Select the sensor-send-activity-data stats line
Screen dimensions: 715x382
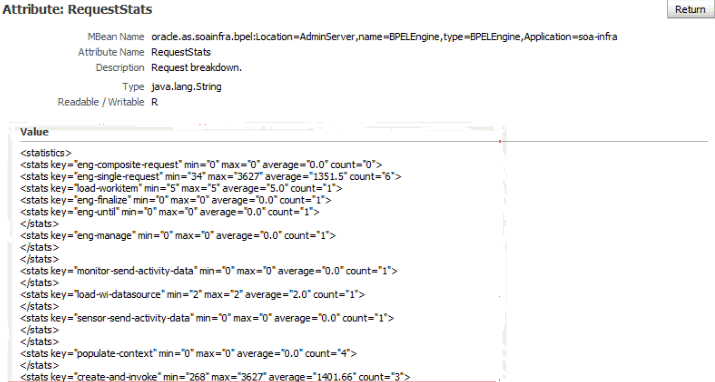click(207, 318)
